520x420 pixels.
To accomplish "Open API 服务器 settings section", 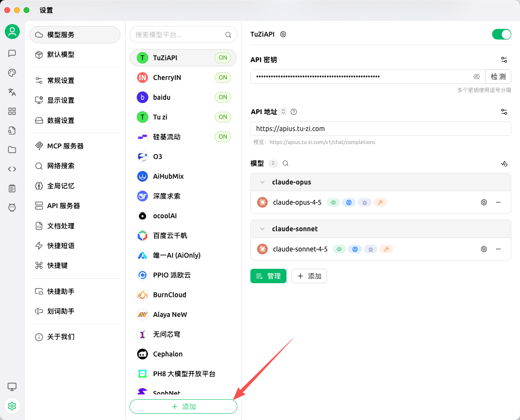I will (75, 206).
